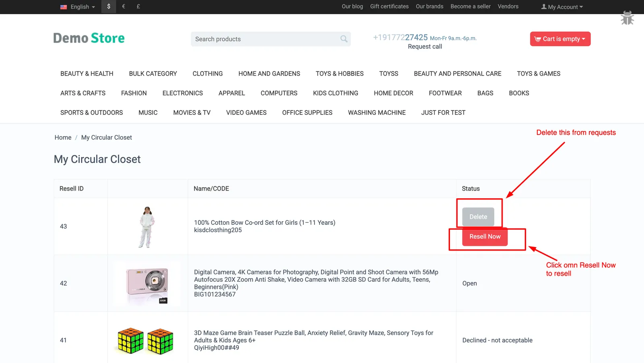Viewport: 644px width, 363px height.
Task: Open Our brands link
Action: coord(429,6)
